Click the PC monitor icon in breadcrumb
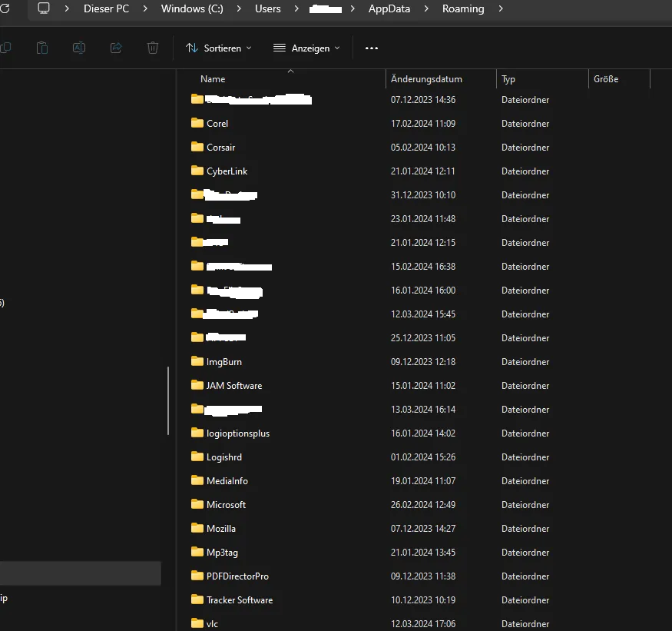This screenshot has height=631, width=672. (x=44, y=8)
